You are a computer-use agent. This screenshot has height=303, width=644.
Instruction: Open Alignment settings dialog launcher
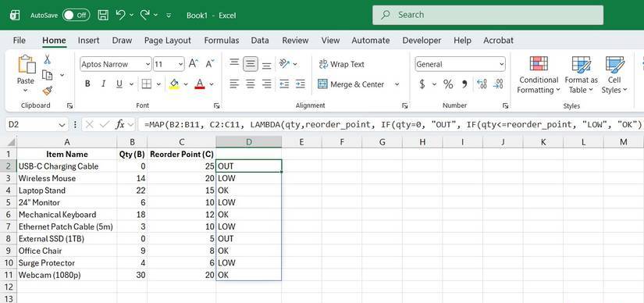[x=404, y=105]
